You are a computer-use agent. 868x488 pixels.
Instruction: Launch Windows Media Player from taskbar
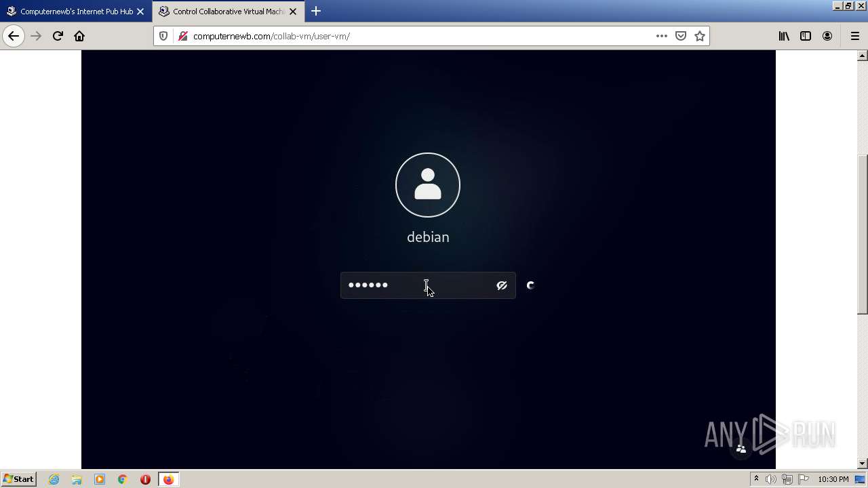100,479
